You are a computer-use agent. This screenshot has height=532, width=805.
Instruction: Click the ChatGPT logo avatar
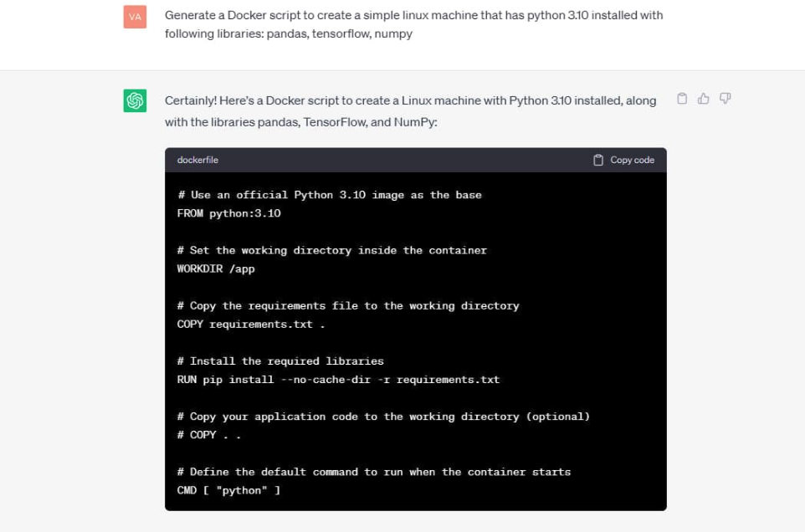[135, 100]
